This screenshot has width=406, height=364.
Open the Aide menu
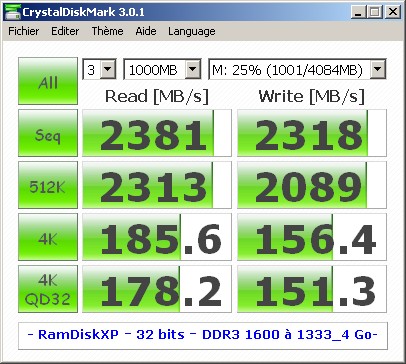(x=146, y=31)
